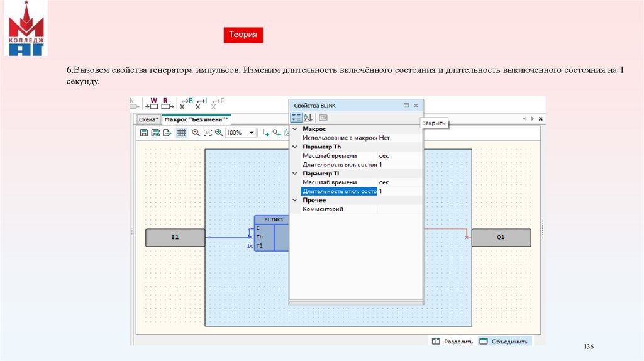Click the zoom in magnifier
This screenshot has height=361, width=644.
point(219,133)
